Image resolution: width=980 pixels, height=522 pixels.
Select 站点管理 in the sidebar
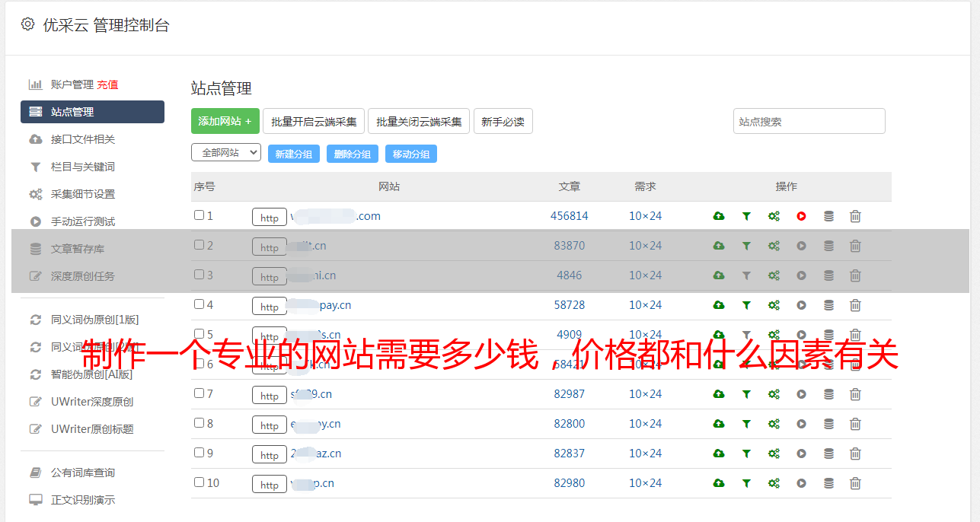click(x=92, y=112)
